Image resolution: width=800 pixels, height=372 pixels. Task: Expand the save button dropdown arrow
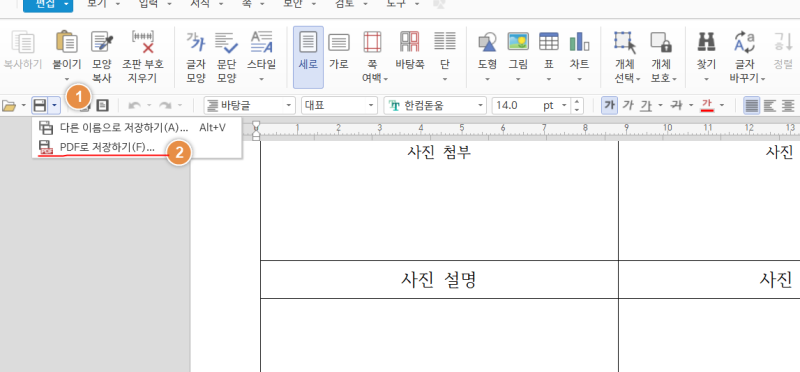55,106
